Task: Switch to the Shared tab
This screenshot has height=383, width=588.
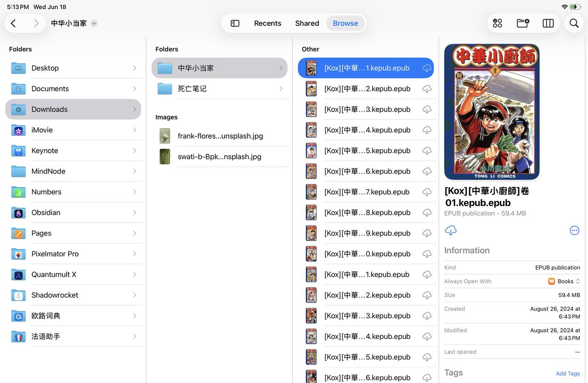Action: click(x=307, y=23)
